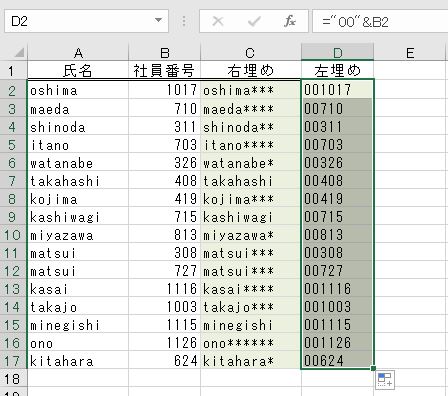The height and width of the screenshot is (396, 448).
Task: Select column D header
Action: [337, 52]
